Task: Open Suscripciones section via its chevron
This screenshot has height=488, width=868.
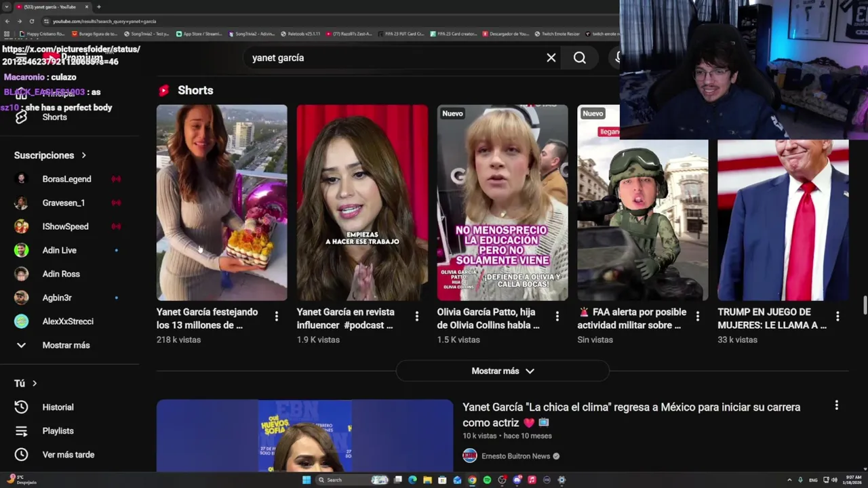Action: coord(84,155)
